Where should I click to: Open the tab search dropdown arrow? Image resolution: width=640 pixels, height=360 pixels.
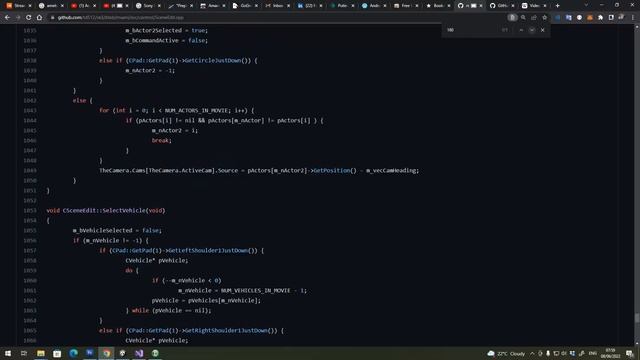click(586, 5)
